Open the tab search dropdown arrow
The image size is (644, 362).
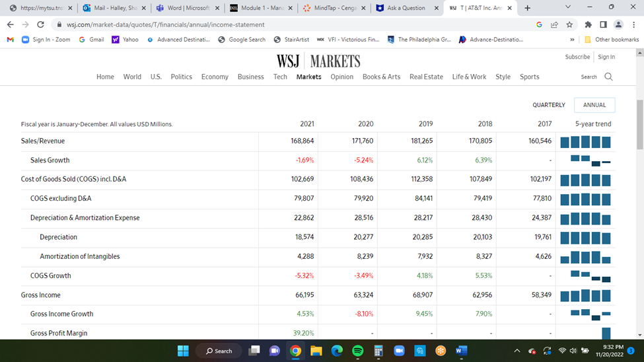pyautogui.click(x=568, y=7)
